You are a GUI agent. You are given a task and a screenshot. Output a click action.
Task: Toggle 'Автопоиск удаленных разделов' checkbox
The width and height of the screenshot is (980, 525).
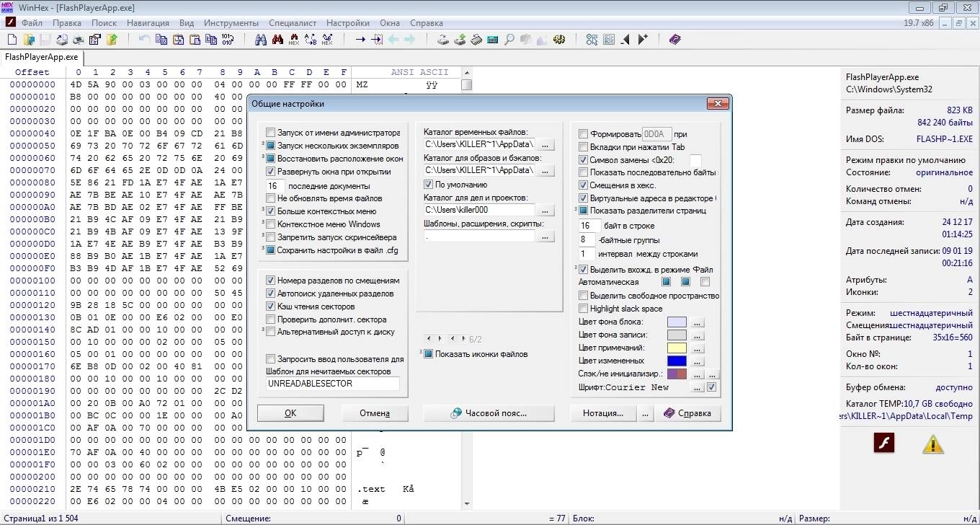coord(270,294)
